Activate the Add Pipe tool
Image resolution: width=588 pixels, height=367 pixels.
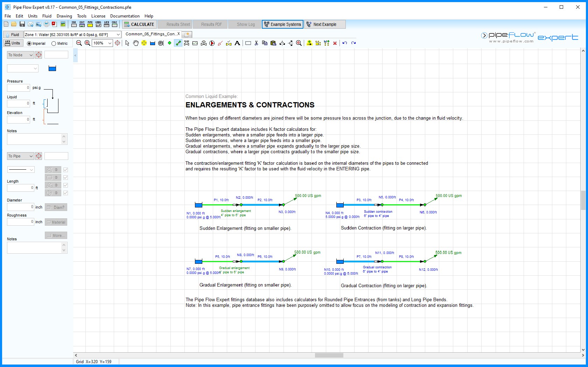click(x=178, y=43)
